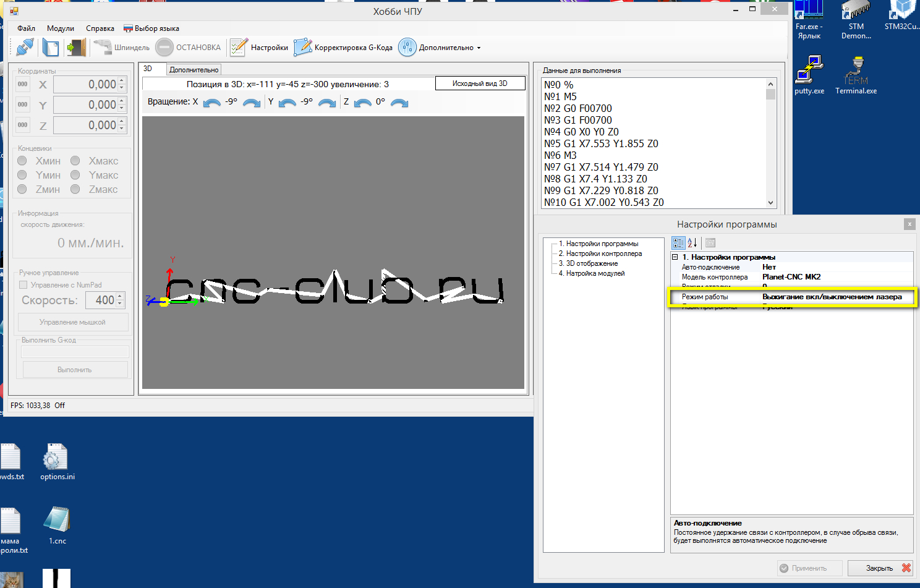Increase X coordinate using its up arrow

[x=122, y=80]
